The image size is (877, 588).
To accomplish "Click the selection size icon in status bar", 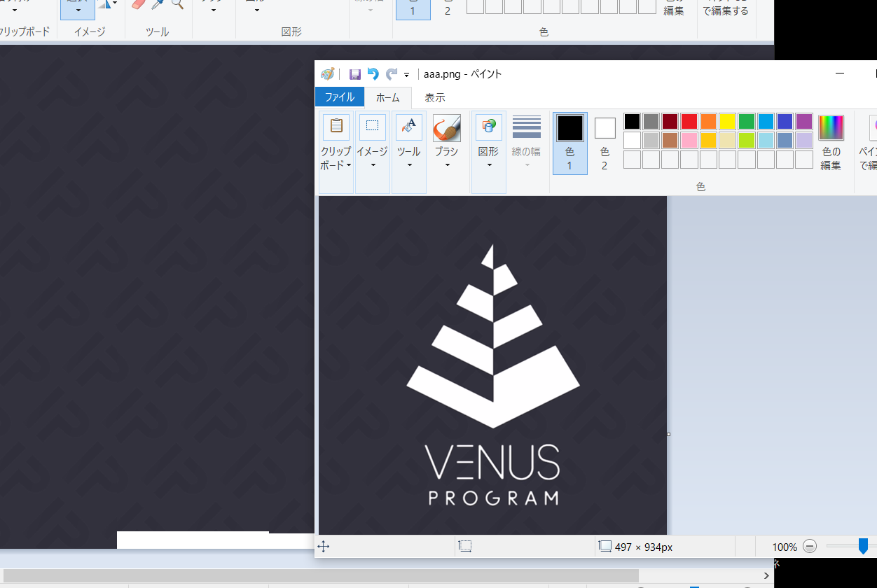I will (x=465, y=547).
